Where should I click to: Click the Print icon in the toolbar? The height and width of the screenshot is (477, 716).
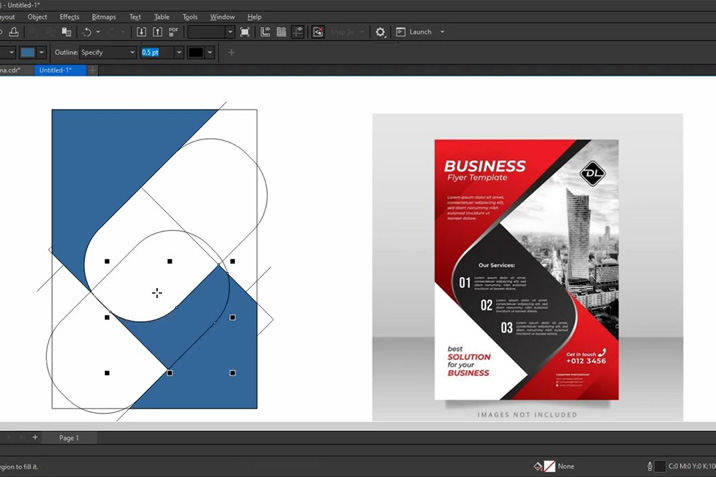coord(14,32)
